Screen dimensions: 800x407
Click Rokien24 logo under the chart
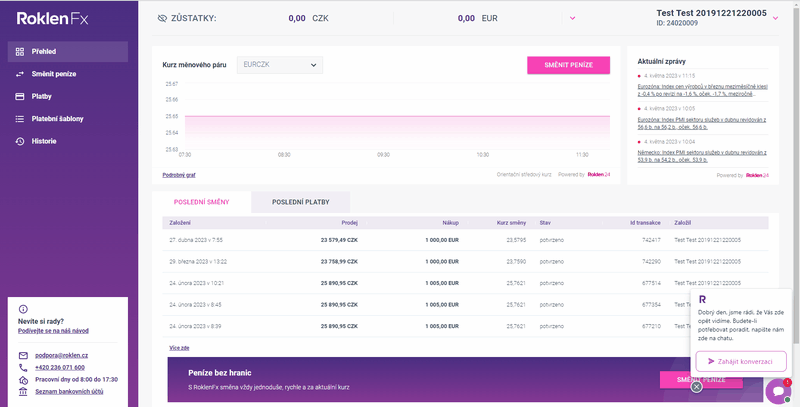tap(598, 175)
